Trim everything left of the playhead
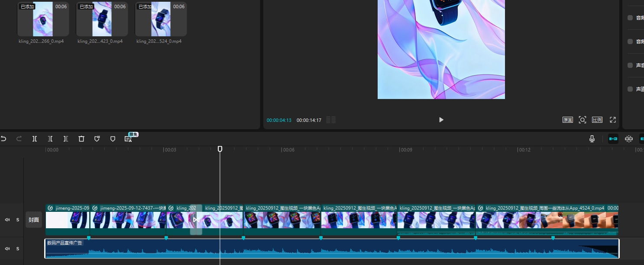 [50, 139]
